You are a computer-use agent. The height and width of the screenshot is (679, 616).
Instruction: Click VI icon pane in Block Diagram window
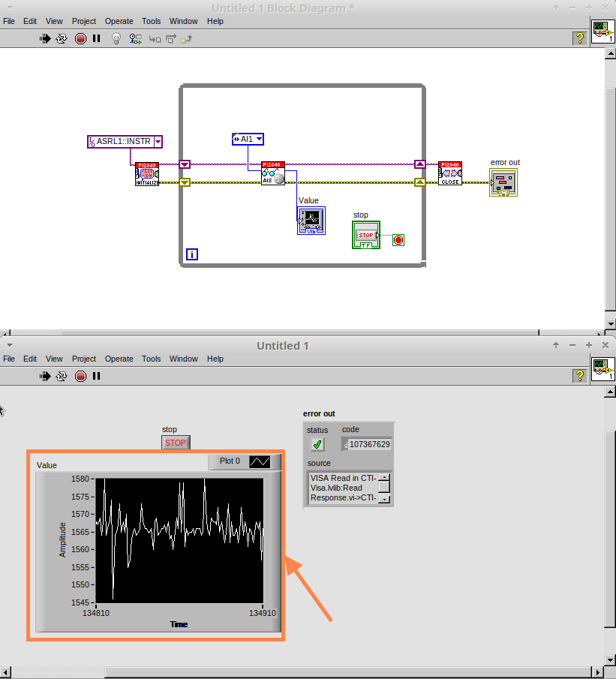pos(602,32)
